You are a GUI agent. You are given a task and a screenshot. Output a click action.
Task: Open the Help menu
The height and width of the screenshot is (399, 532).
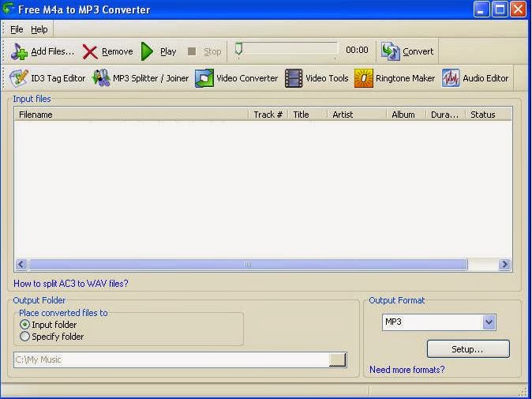pyautogui.click(x=39, y=29)
